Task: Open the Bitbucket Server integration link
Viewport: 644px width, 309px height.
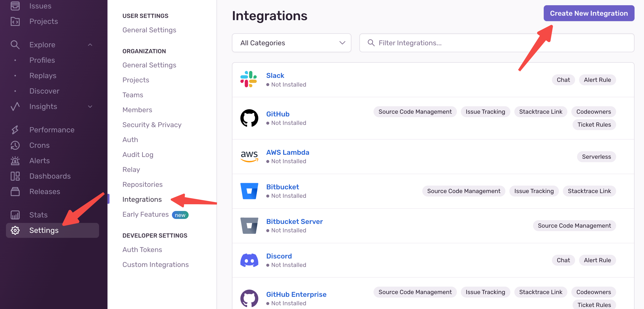Action: tap(294, 221)
